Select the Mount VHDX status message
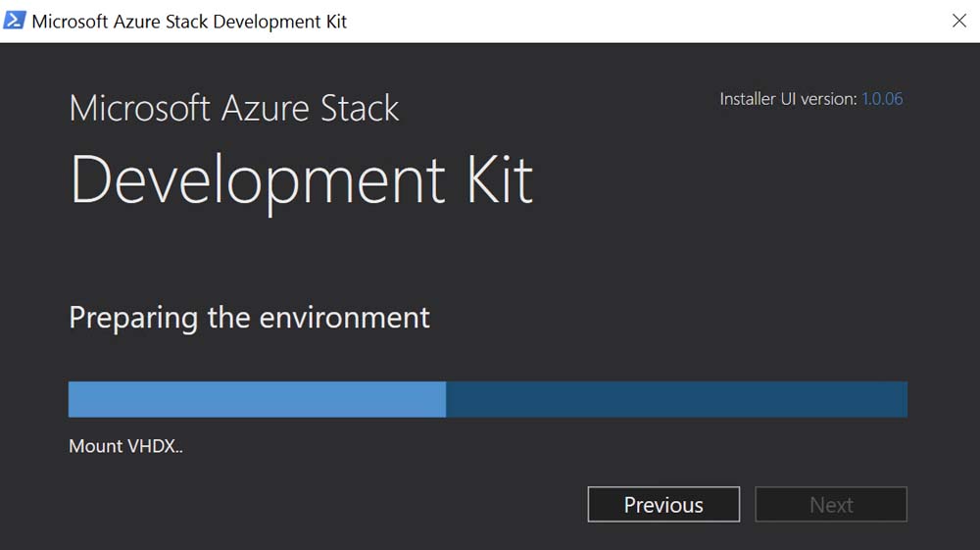Screen dimensions: 980x550 click(x=126, y=446)
